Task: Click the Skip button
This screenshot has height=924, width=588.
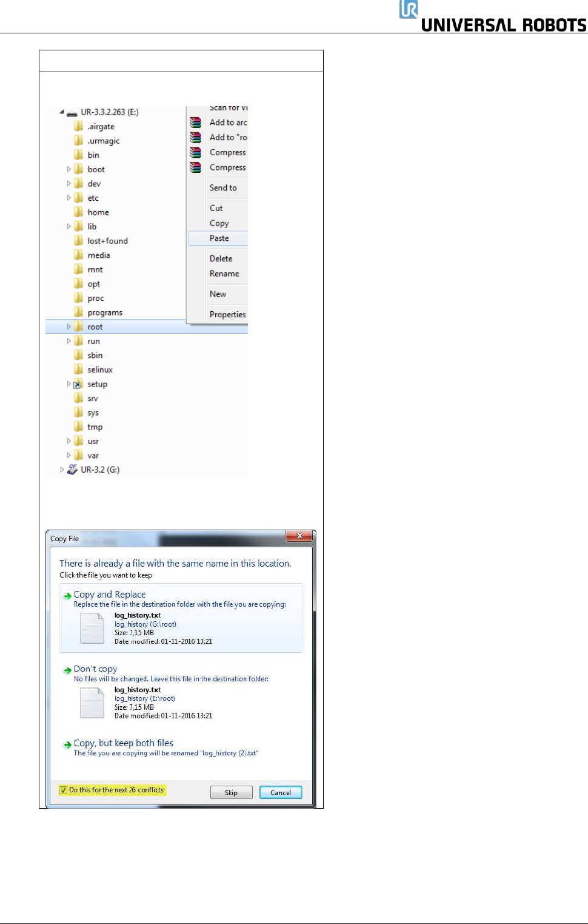Action: pos(231,792)
